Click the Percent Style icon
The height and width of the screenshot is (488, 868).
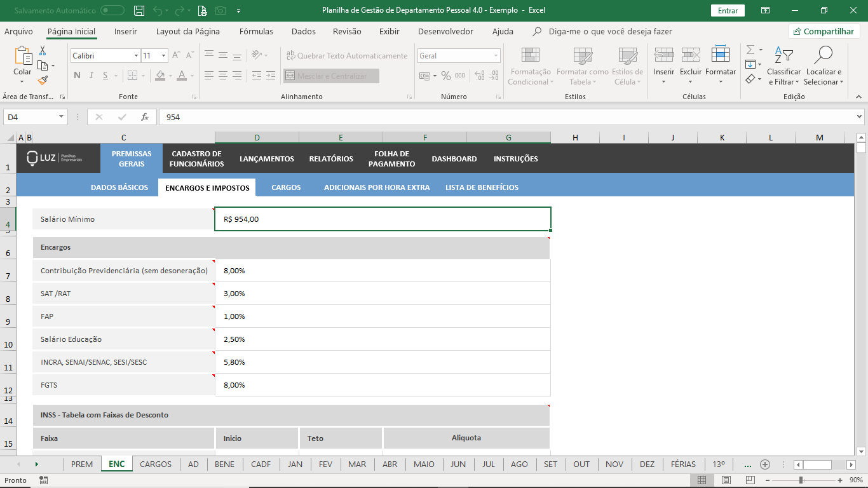click(x=446, y=76)
